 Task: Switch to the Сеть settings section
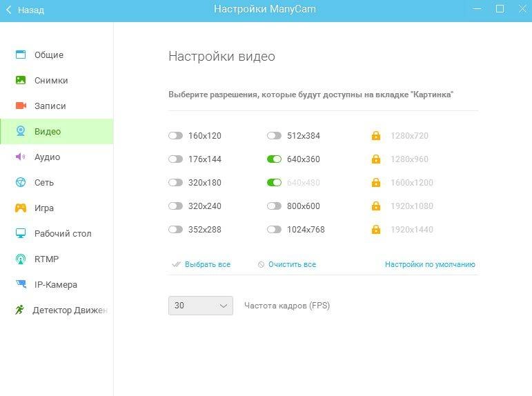click(x=57, y=183)
